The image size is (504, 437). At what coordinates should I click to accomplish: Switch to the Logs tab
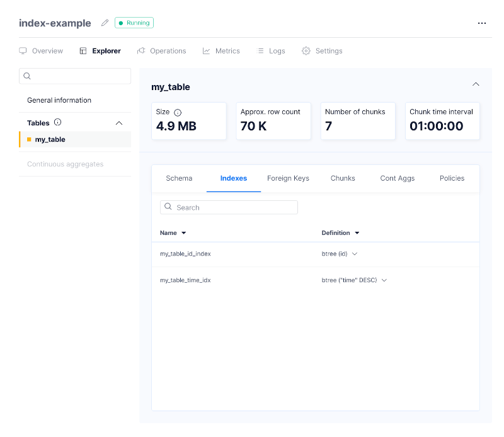click(x=272, y=51)
